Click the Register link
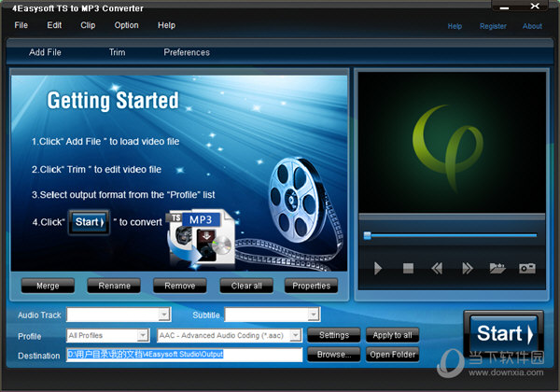This screenshot has height=392, width=560. click(x=493, y=26)
